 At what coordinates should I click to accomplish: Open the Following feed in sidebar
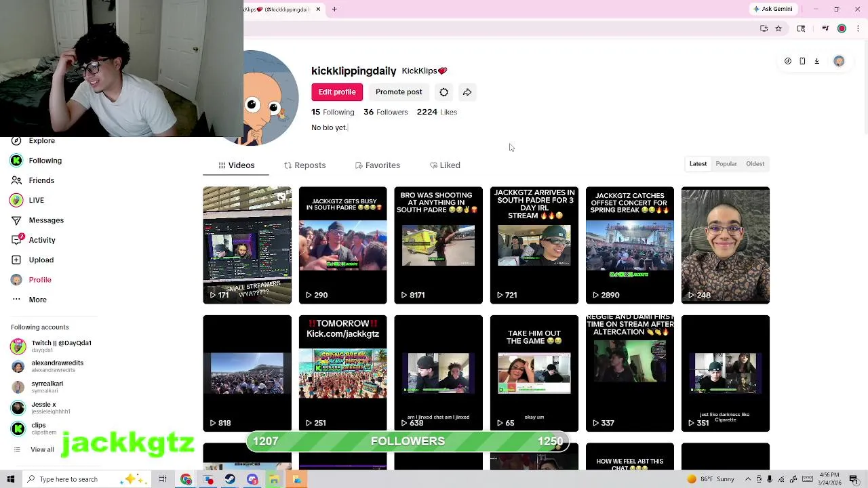[x=37, y=161]
